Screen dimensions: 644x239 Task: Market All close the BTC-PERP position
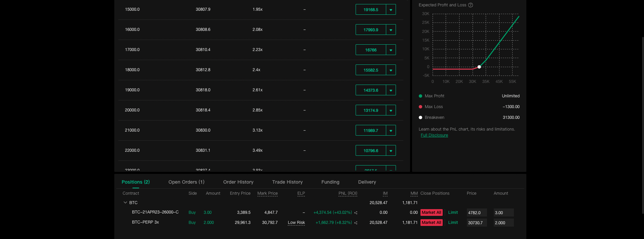[432, 223]
